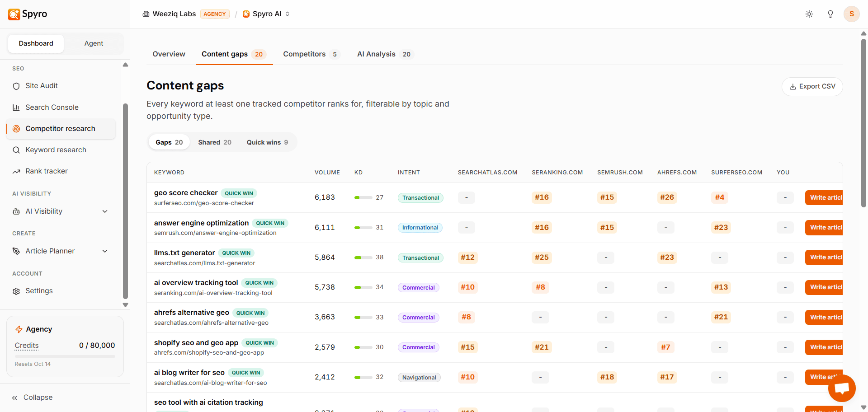Click the KD bar for geo score checker
The image size is (868, 412).
[363, 197]
